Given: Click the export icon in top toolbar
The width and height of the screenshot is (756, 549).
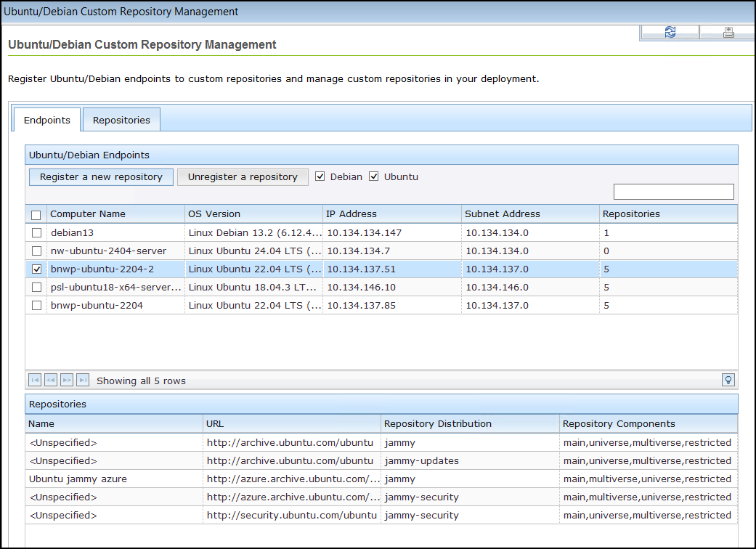Looking at the screenshot, I should pyautogui.click(x=728, y=32).
